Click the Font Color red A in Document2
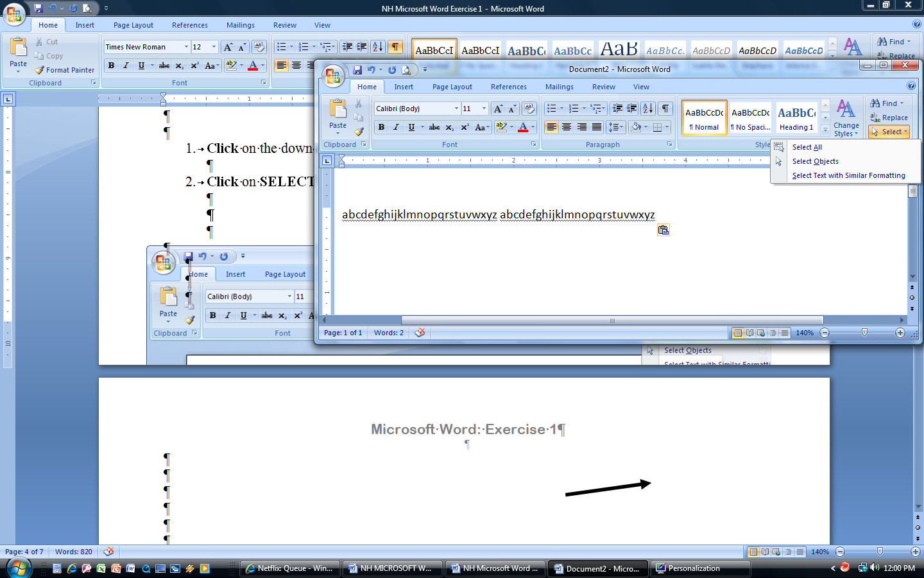924x578 pixels. tap(522, 127)
